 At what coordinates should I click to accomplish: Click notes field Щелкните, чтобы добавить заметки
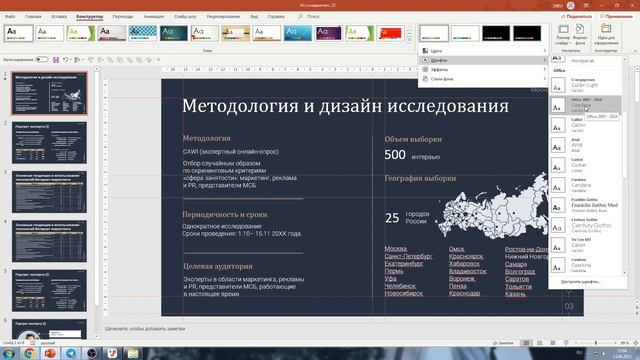coord(145,329)
